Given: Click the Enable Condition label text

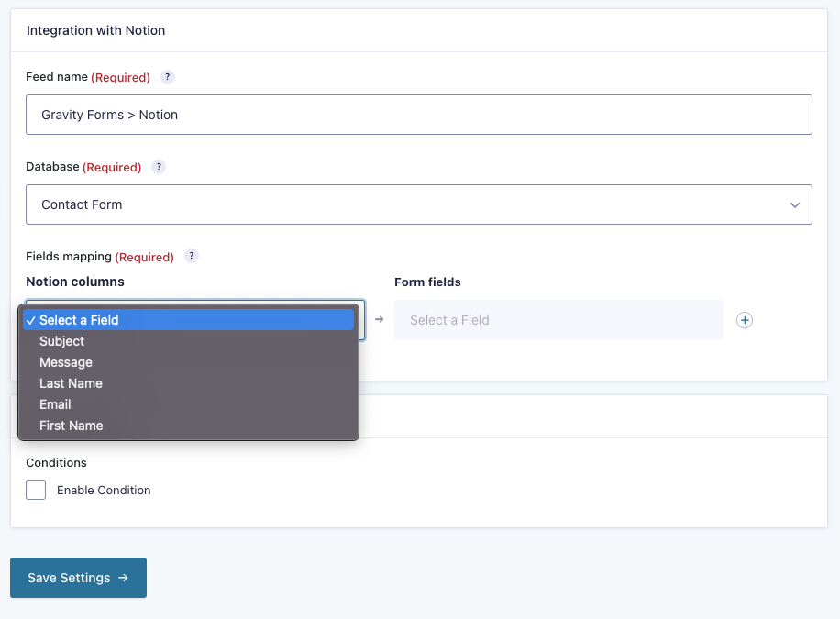Looking at the screenshot, I should [x=104, y=491].
